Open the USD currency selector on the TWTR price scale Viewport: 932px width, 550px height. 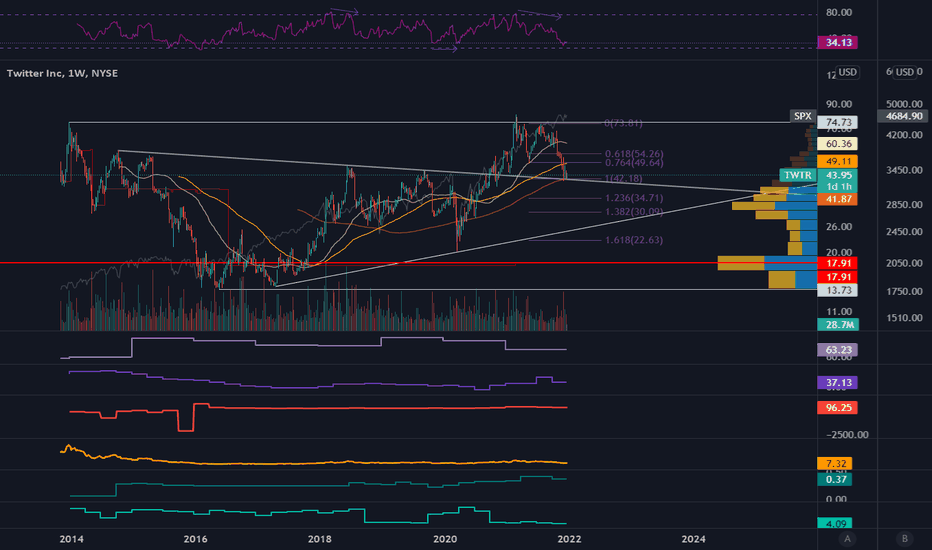click(847, 72)
